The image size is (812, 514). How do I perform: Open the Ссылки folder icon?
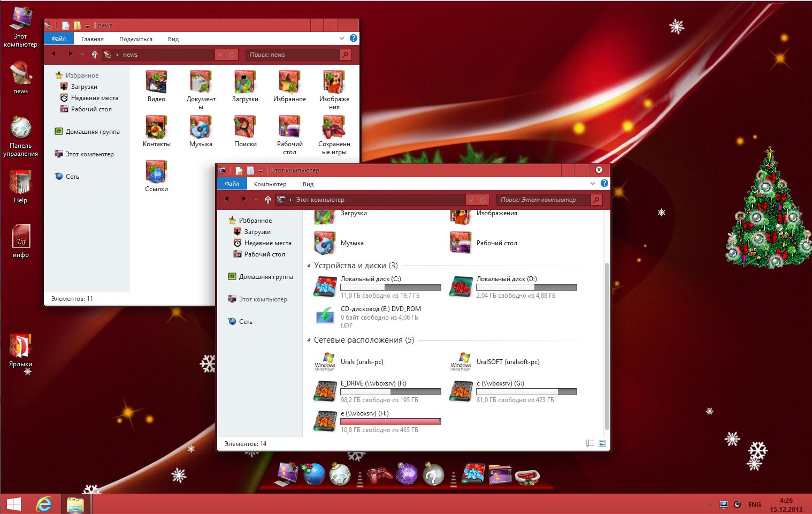pos(156,175)
